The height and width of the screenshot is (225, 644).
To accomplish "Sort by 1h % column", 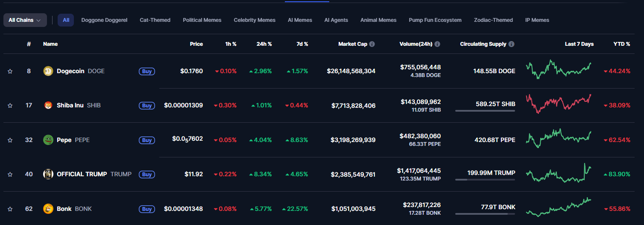I will (231, 44).
